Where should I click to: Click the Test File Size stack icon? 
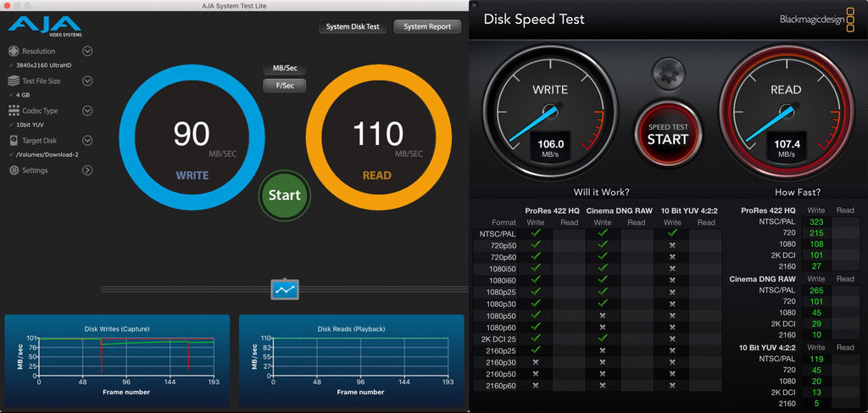(x=14, y=81)
